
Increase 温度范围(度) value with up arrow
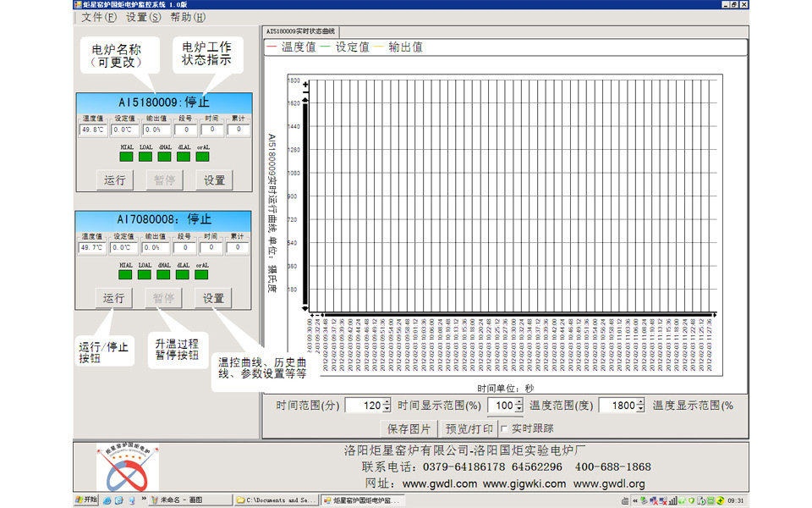point(640,402)
